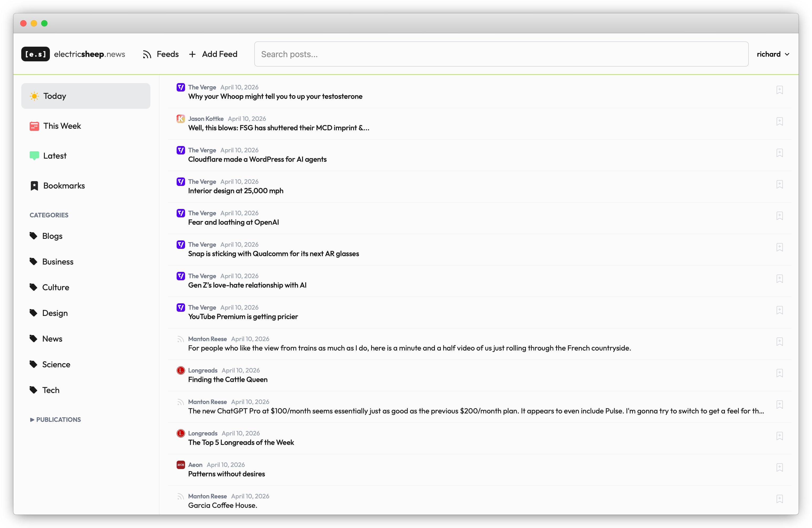The image size is (812, 528).
Task: Click the plus icon for Add Feed
Action: tap(192, 55)
